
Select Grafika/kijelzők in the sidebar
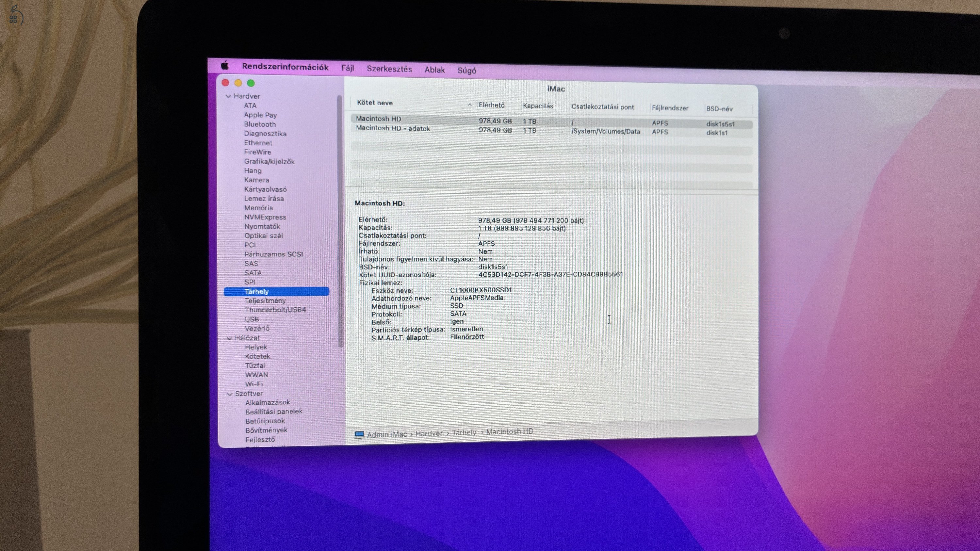click(x=269, y=162)
